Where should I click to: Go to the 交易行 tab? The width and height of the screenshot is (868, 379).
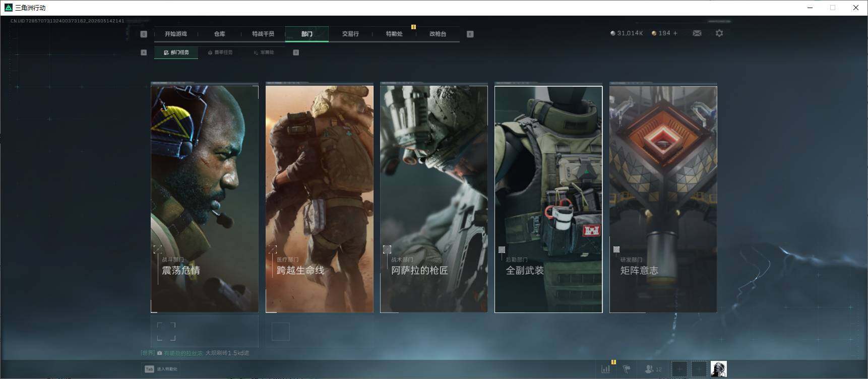350,34
